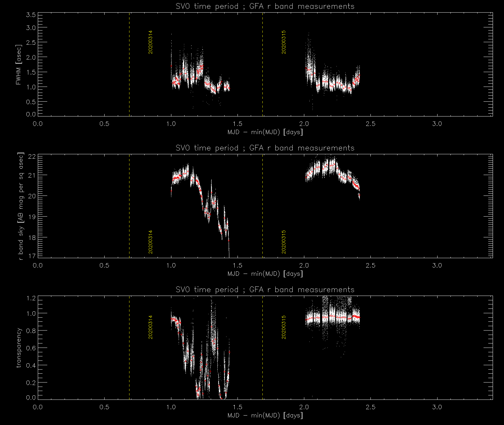The width and height of the screenshot is (504, 425).
Task: Click the yellow 20200314 label in the FWHM plot
Action: tap(151, 42)
